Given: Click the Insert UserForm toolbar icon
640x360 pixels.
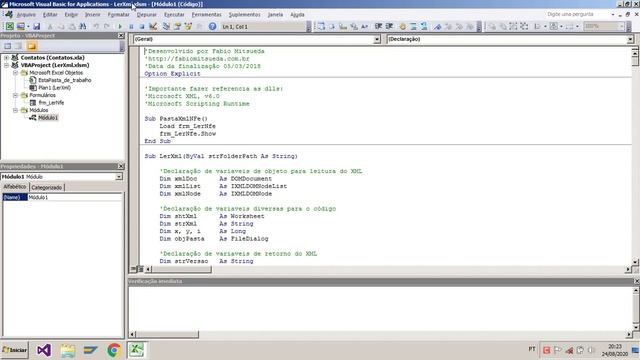Looking at the screenshot, I should [20, 27].
